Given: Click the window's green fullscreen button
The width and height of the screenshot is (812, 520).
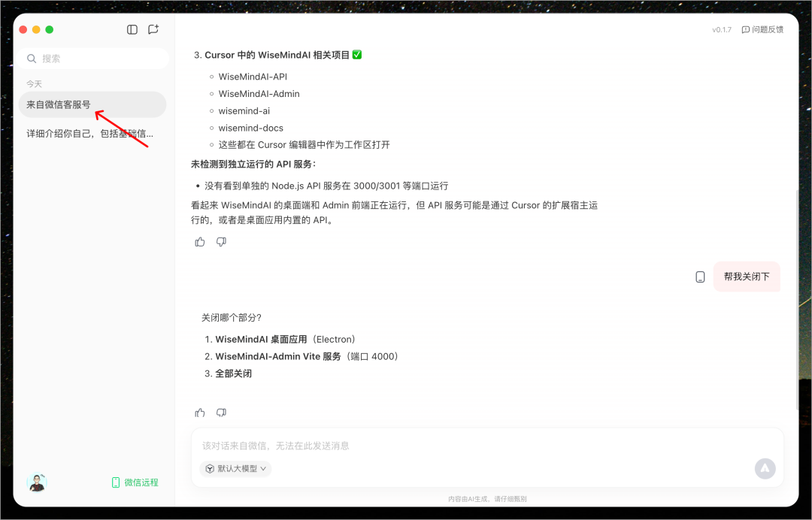Looking at the screenshot, I should [x=49, y=29].
